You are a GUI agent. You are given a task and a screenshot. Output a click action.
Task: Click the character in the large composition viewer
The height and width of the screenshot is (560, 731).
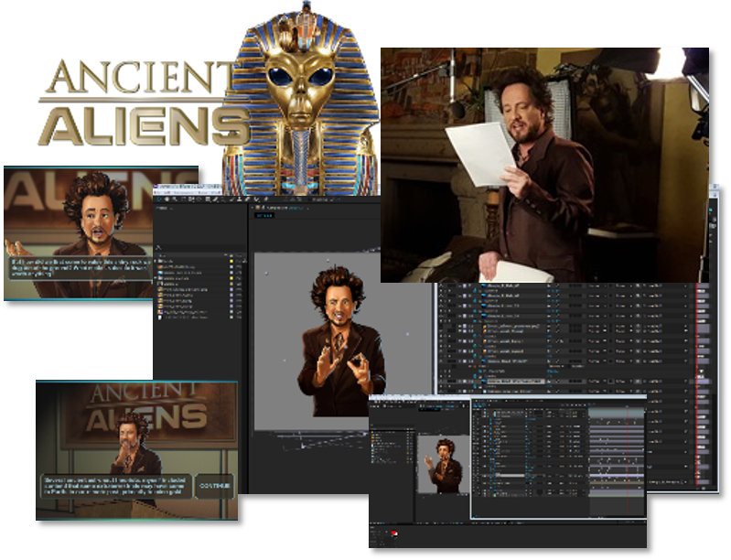pos(343,343)
